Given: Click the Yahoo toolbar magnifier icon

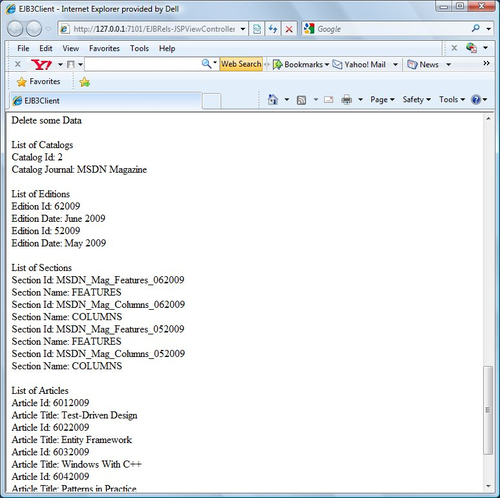Looking at the screenshot, I should tap(206, 64).
